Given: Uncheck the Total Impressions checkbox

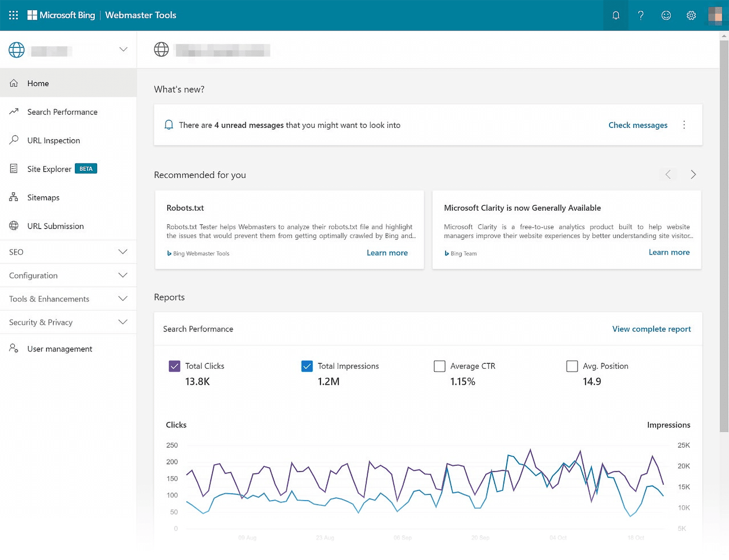Looking at the screenshot, I should pyautogui.click(x=307, y=366).
